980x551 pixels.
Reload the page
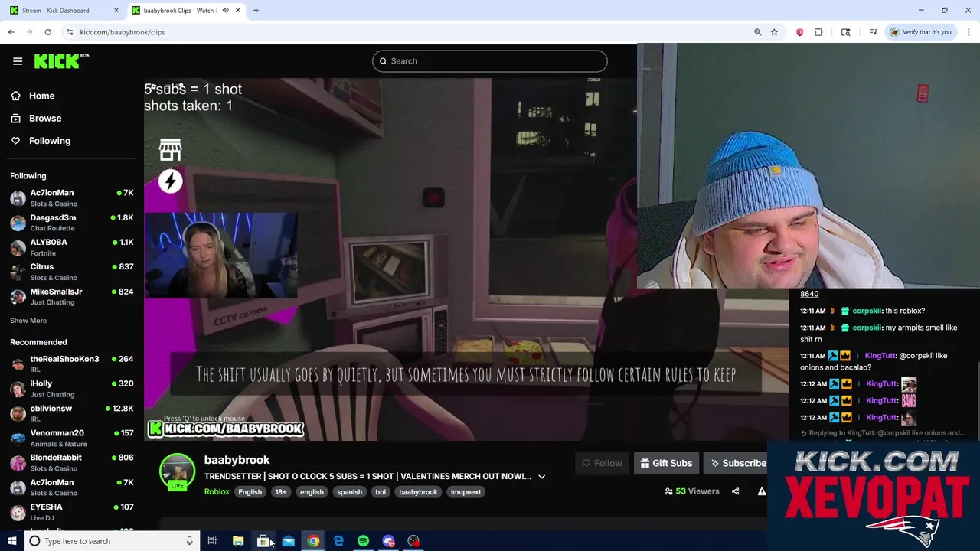[47, 32]
